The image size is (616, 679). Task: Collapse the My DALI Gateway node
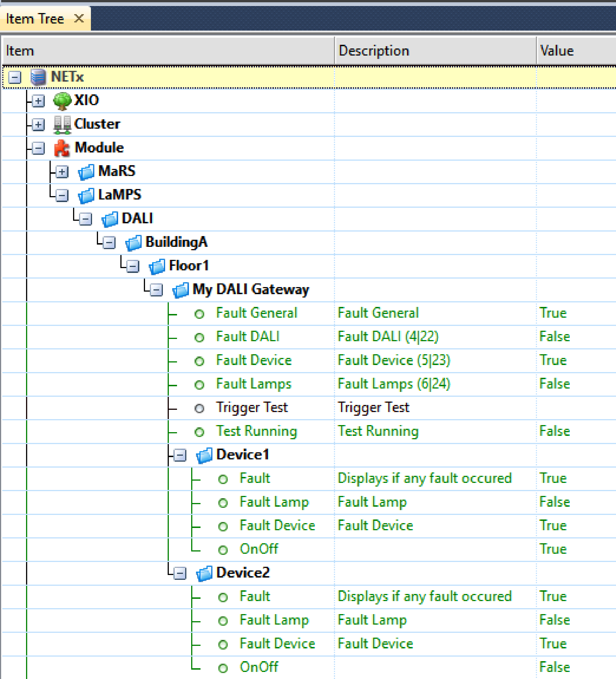tap(156, 290)
